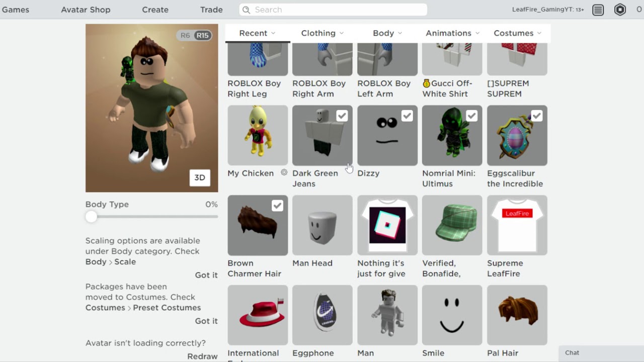Image resolution: width=644 pixels, height=362 pixels.
Task: Click the Dark Green Jeans label
Action: (315, 178)
